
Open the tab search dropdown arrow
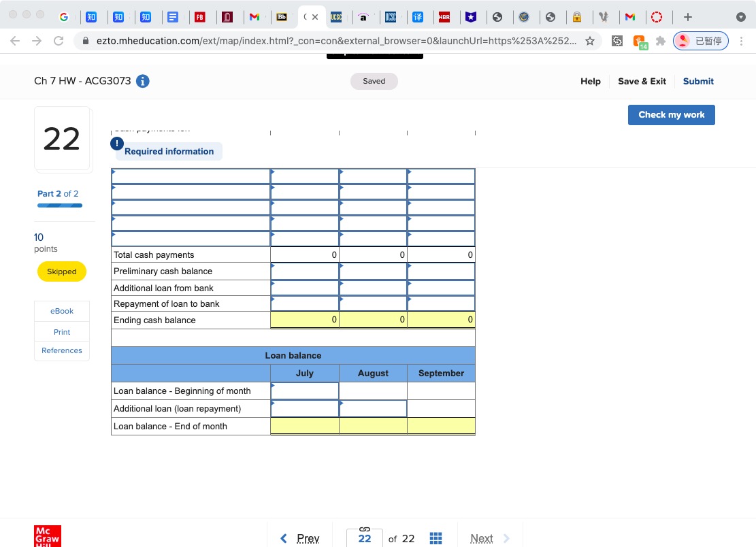[741, 17]
